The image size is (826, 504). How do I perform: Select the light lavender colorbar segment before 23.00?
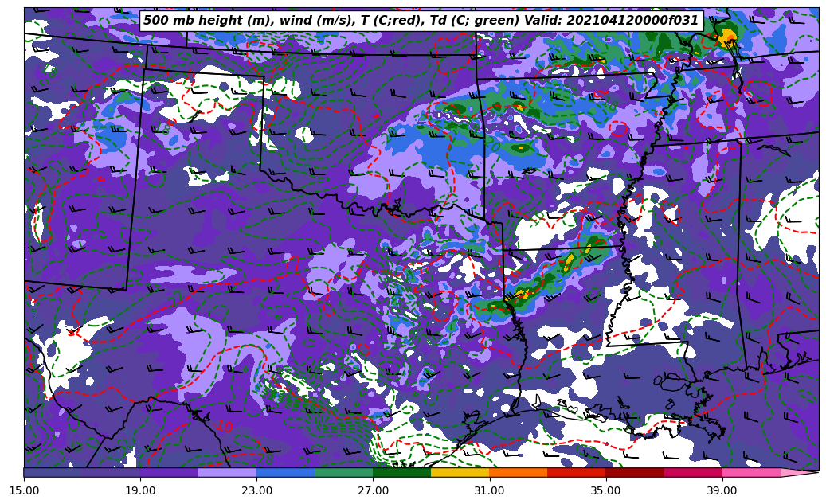pos(228,472)
